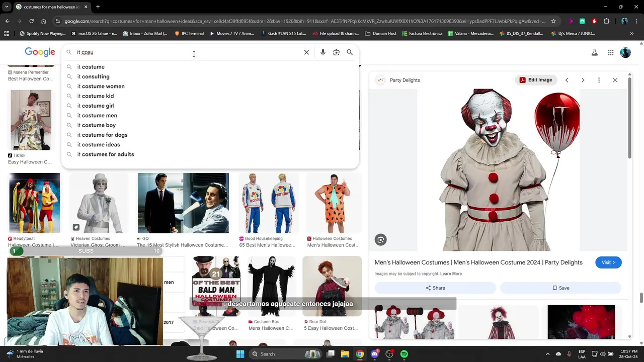Image resolution: width=644 pixels, height=362 pixels.
Task: Click the Google logo
Action: click(x=40, y=52)
